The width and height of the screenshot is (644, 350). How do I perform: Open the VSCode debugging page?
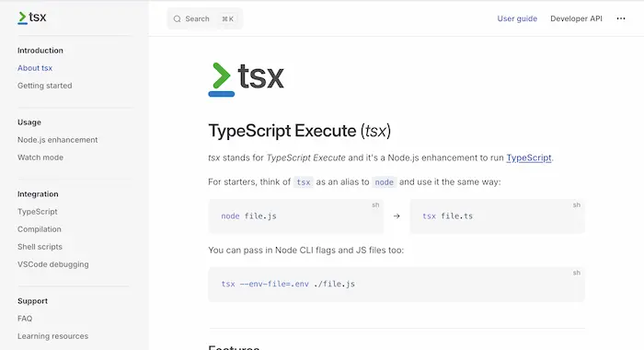(53, 264)
